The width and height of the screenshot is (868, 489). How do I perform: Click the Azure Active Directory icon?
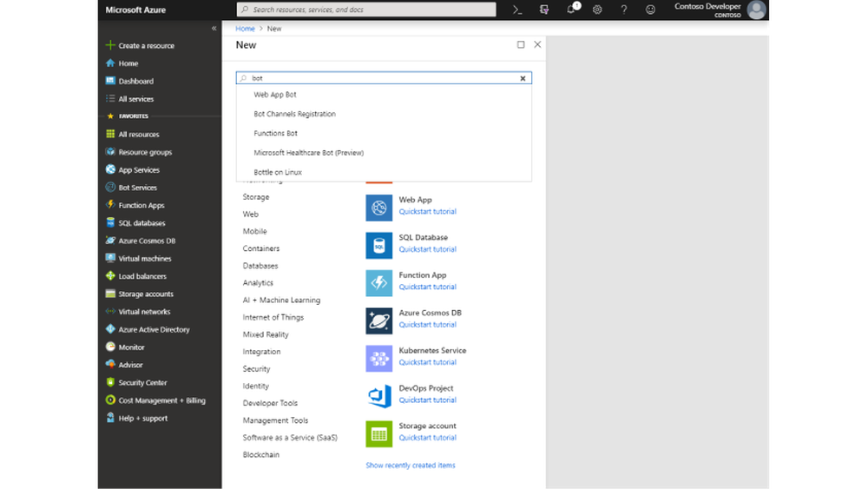[110, 329]
